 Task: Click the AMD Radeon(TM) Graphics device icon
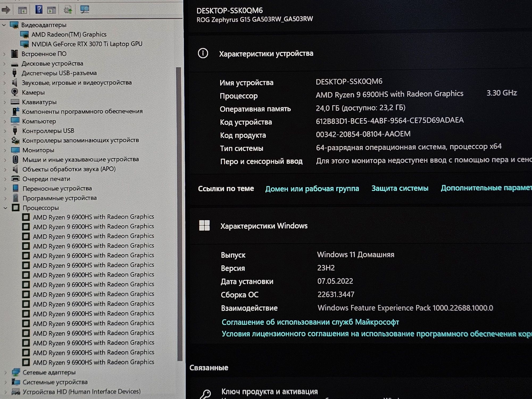pyautogui.click(x=25, y=35)
